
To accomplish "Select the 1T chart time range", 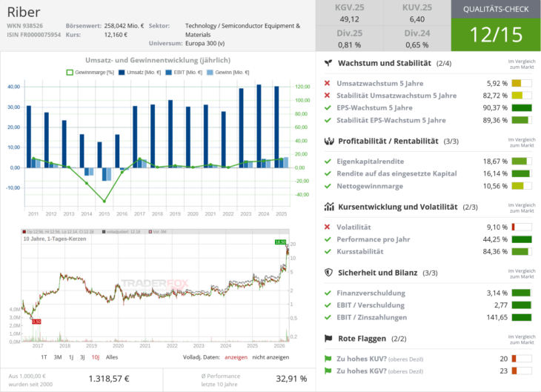I will click(44, 357).
